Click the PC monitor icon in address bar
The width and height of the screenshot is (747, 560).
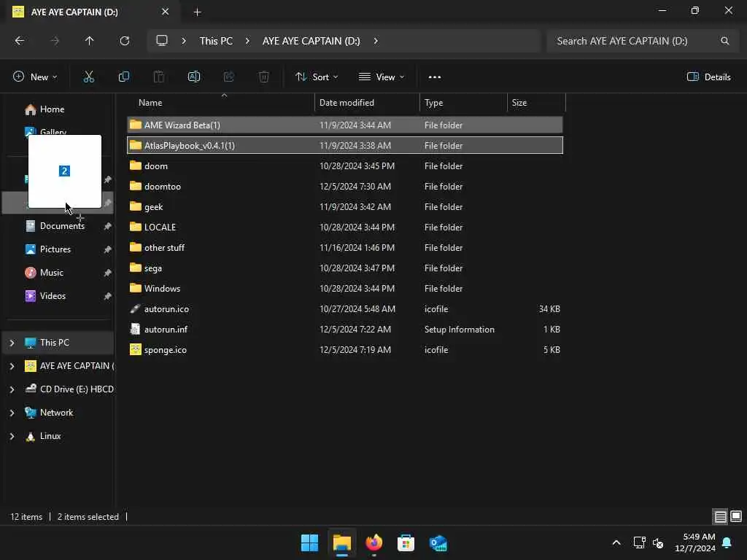tap(162, 41)
